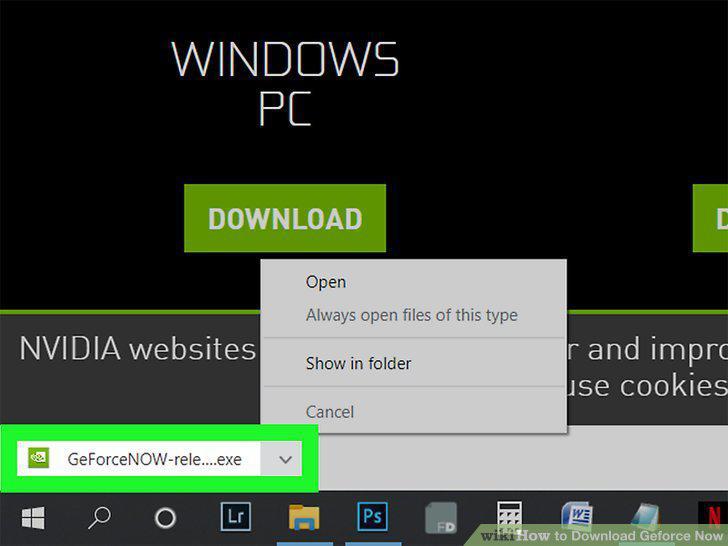Open Netflix from the taskbar
The width and height of the screenshot is (728, 546).
coord(713,515)
